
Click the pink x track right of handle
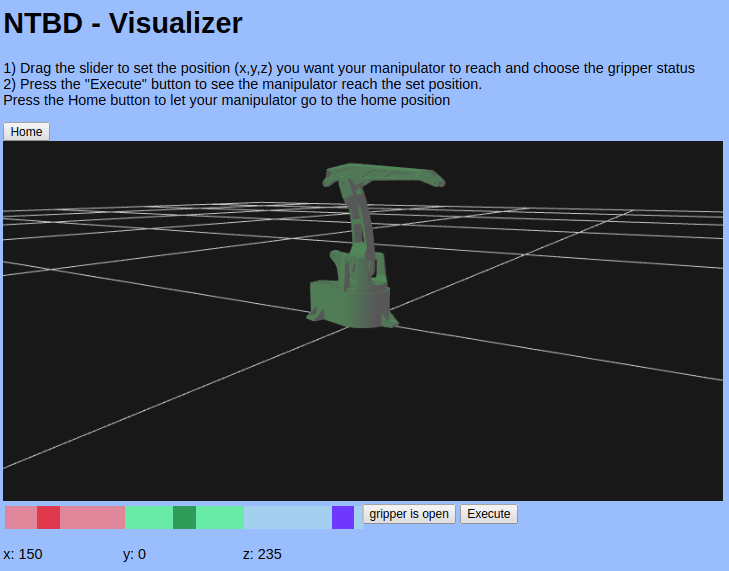[x=92, y=517]
